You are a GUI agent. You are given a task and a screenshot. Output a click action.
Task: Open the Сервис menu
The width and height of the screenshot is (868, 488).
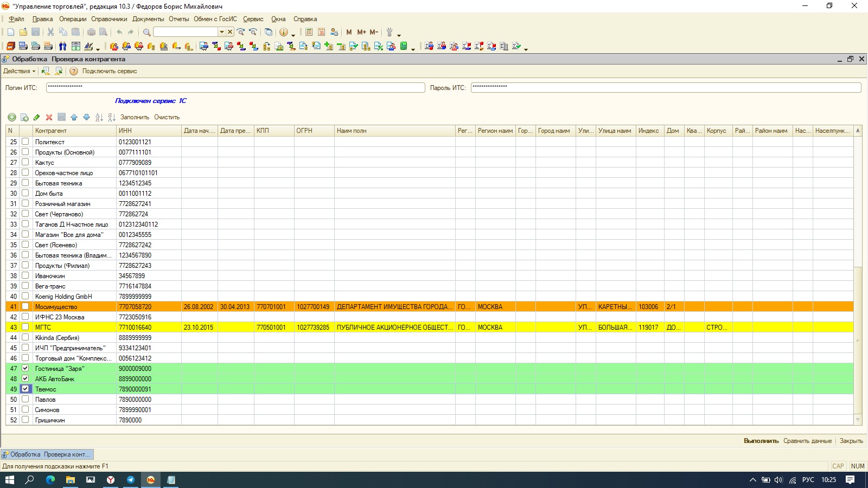pos(253,19)
